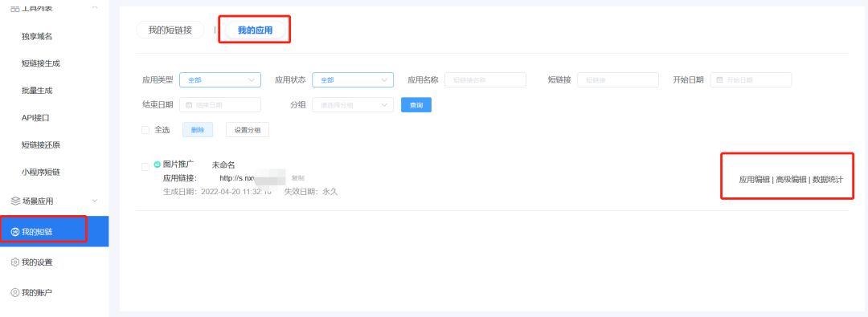Open 小程序短链 in the sidebar
This screenshot has height=317, width=868.
pyautogui.click(x=41, y=172)
